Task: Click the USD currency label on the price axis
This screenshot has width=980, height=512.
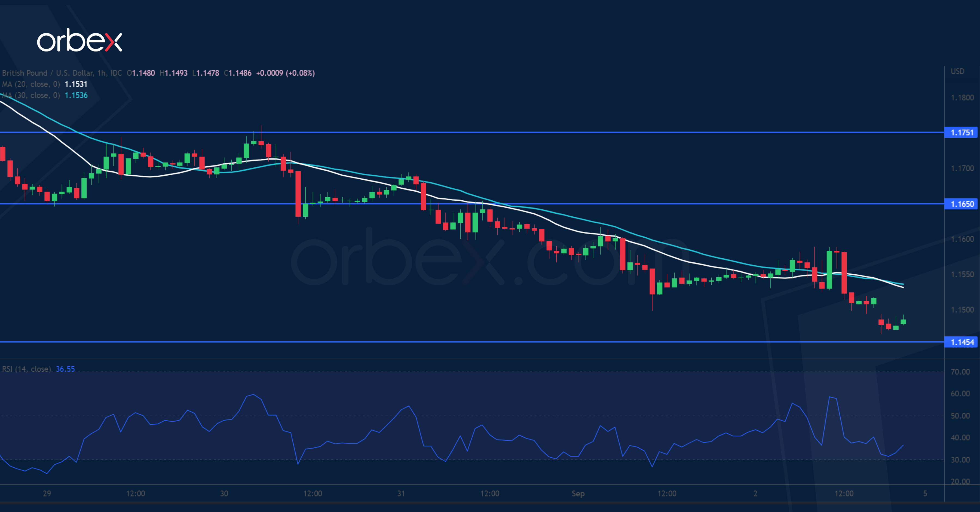Action: 957,72
